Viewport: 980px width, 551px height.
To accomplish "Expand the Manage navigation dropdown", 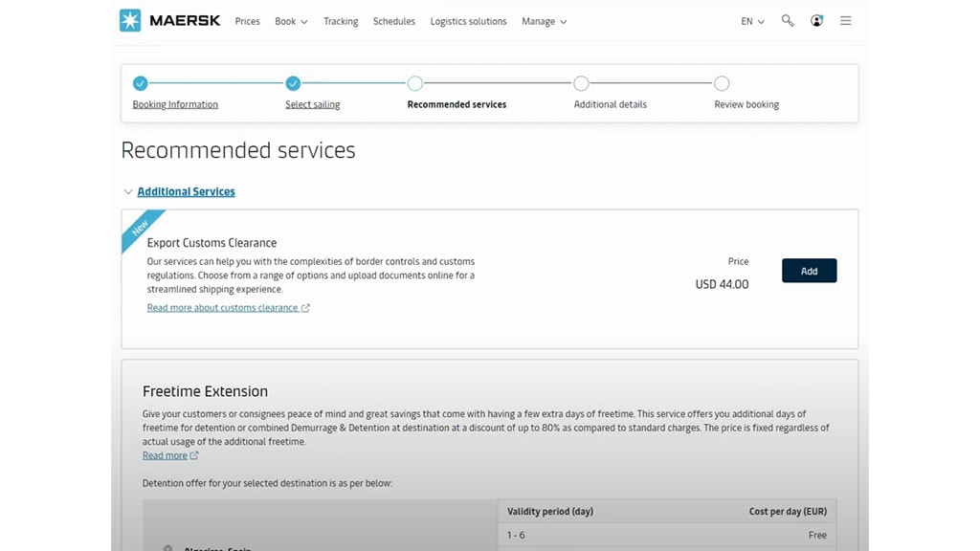I will [x=544, y=20].
